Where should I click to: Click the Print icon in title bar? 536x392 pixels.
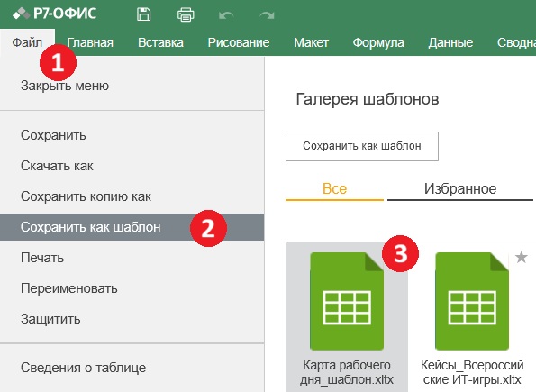pyautogui.click(x=186, y=14)
